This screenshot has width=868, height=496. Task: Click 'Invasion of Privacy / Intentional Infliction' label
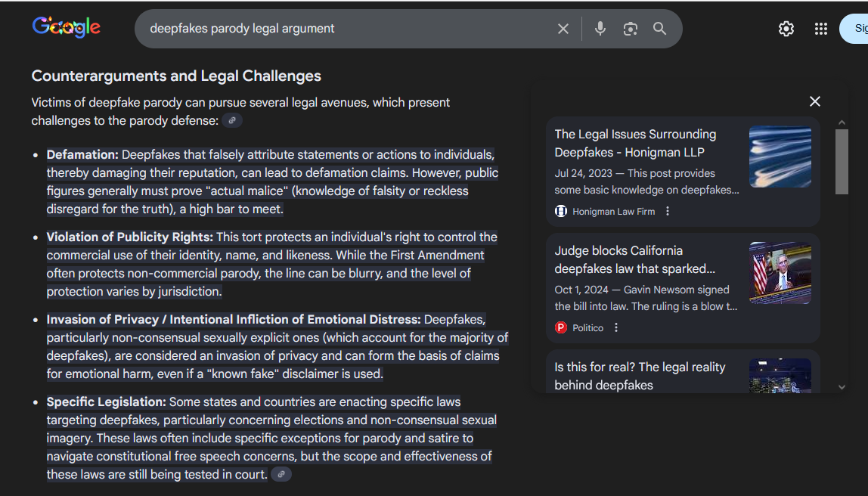coord(234,319)
